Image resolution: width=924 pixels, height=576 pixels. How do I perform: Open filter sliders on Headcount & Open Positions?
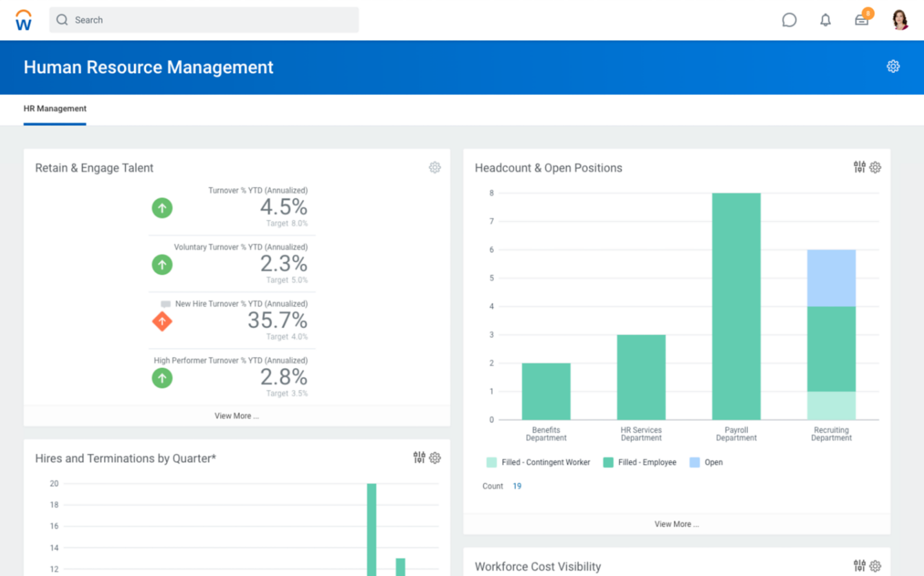pos(859,167)
